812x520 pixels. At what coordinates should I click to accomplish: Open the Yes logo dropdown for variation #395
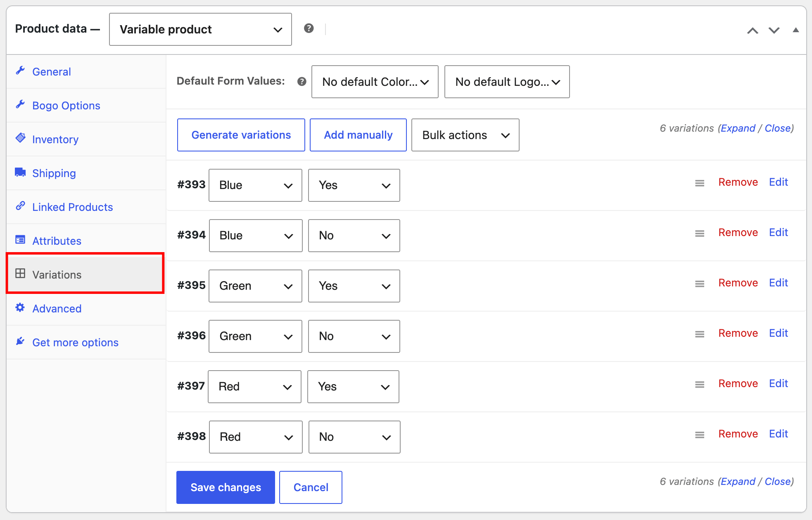tap(354, 286)
